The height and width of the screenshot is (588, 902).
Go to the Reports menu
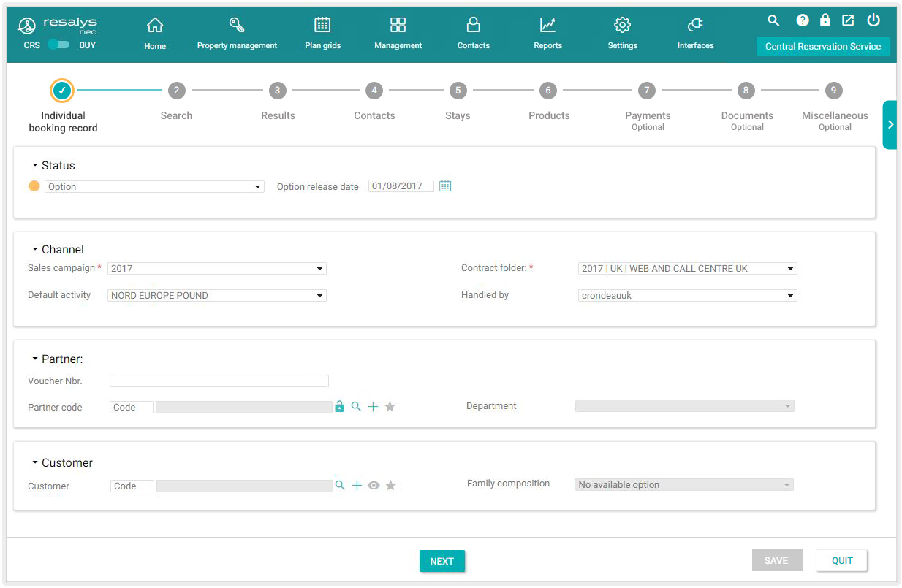click(547, 34)
